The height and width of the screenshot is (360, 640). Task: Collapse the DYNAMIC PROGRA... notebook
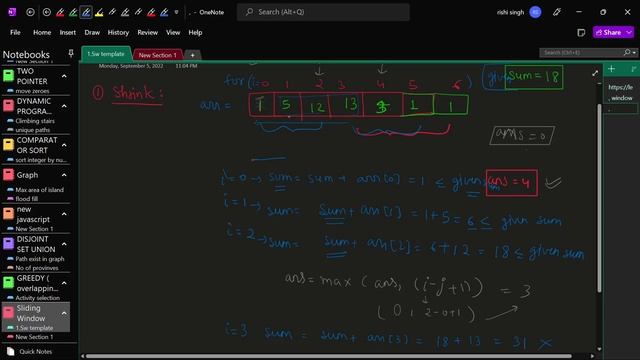64,106
